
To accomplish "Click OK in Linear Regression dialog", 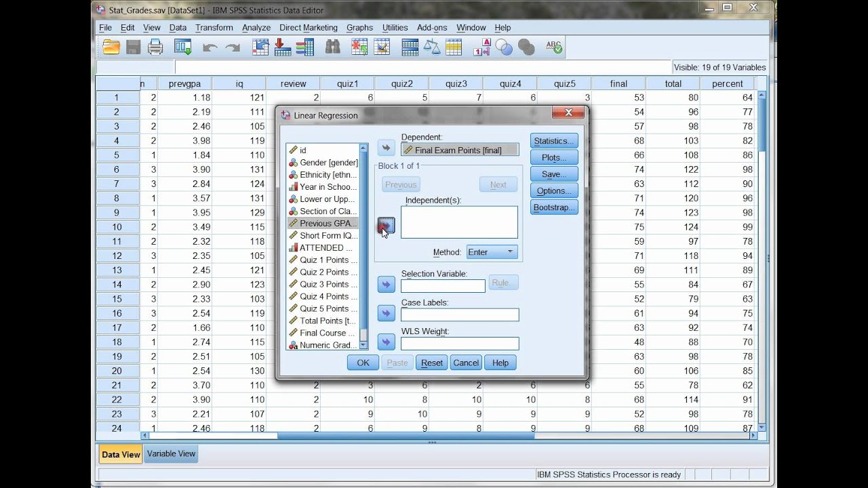I will tap(363, 363).
